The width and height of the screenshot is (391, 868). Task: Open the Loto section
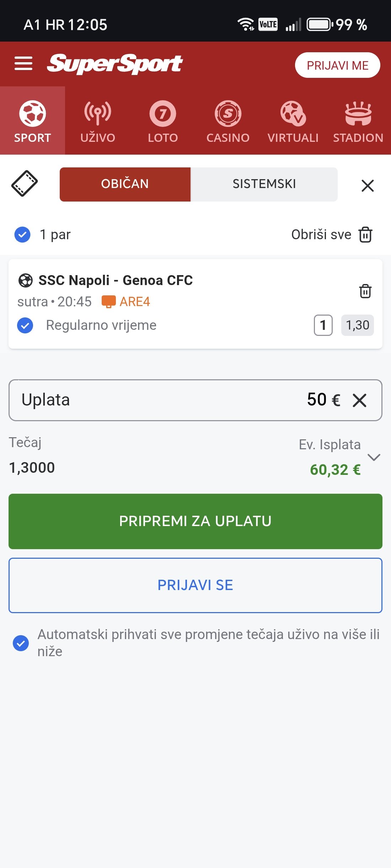coord(163,121)
